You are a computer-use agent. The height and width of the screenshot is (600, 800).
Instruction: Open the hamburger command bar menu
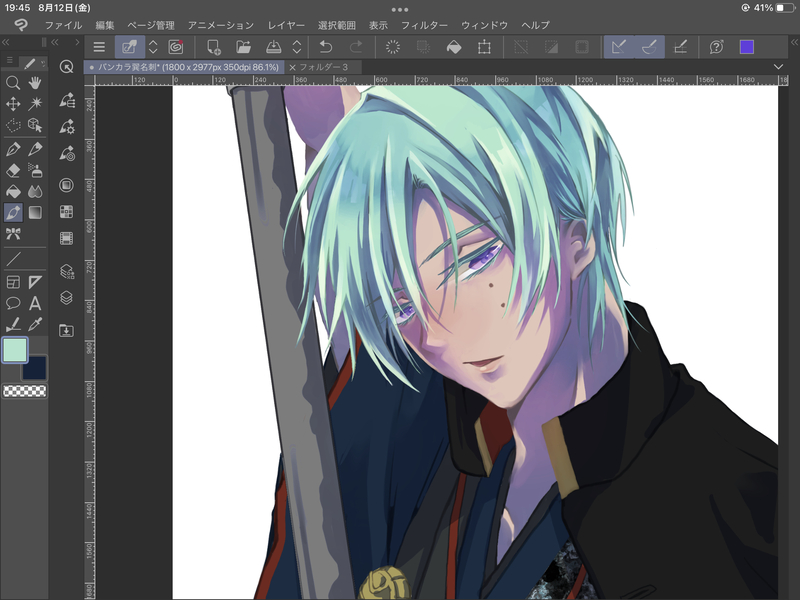click(99, 47)
